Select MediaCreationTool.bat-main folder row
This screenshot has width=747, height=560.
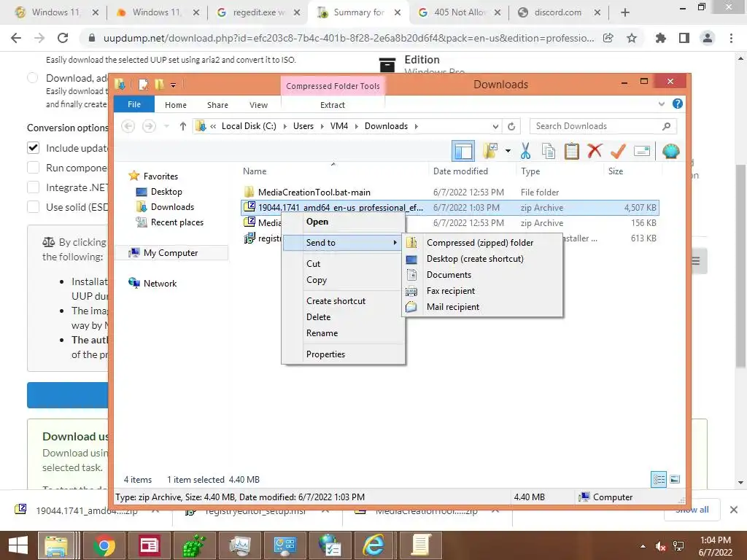450,192
